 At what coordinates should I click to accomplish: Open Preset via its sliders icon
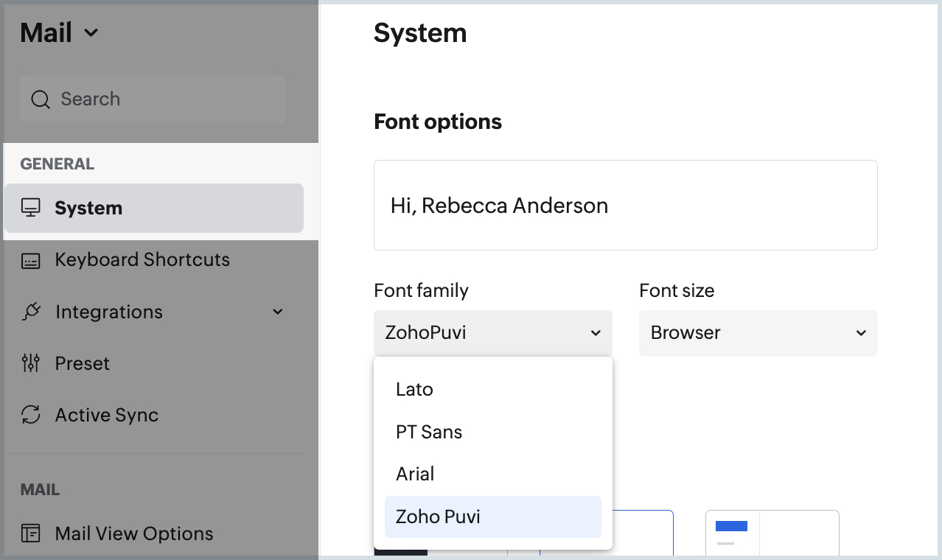(31, 363)
